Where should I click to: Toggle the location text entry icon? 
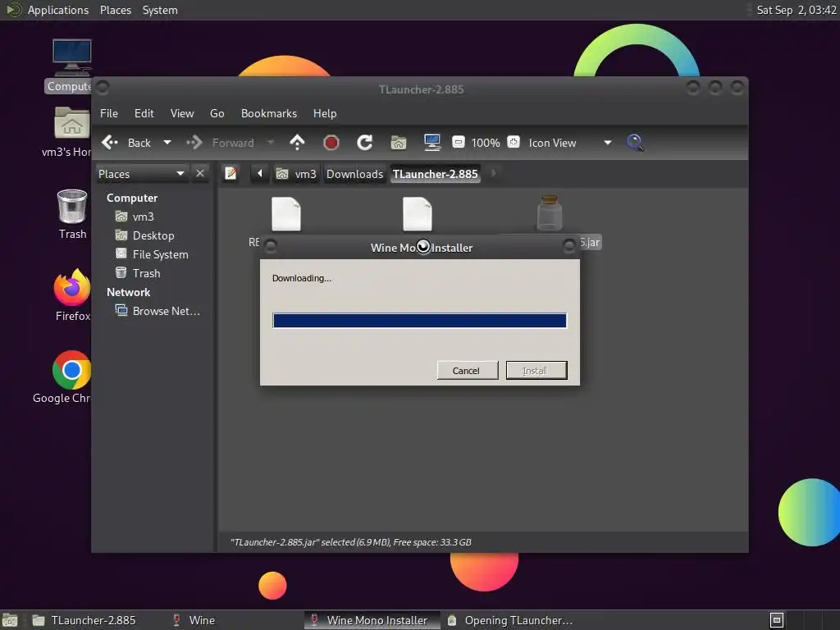231,174
